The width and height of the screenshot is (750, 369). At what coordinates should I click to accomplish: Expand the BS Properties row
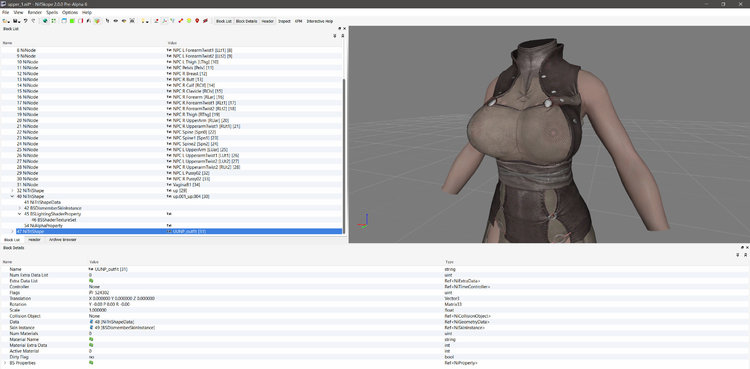(5, 363)
